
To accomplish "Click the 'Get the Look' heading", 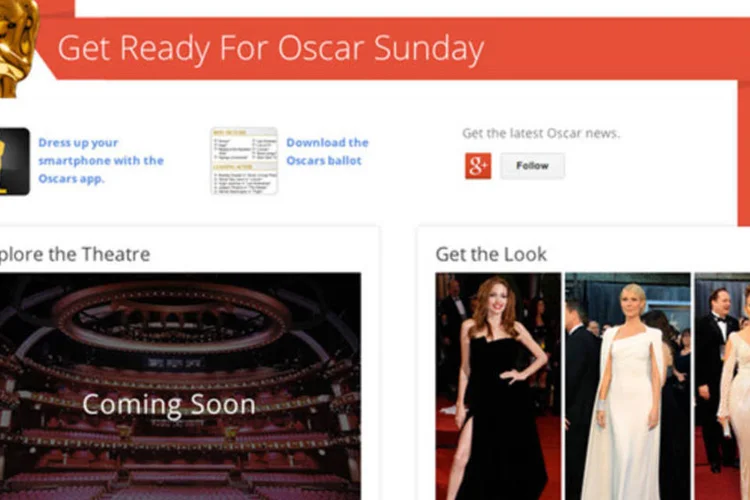I will coord(491,254).
